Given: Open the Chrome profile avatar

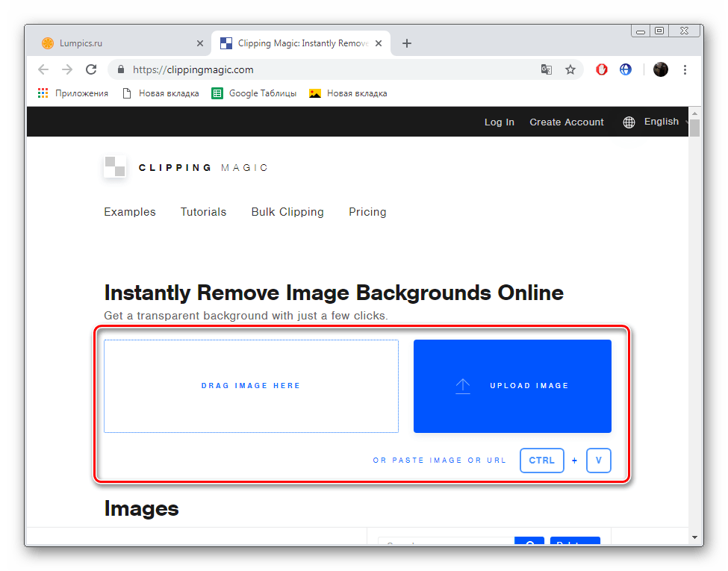Looking at the screenshot, I should pos(661,69).
